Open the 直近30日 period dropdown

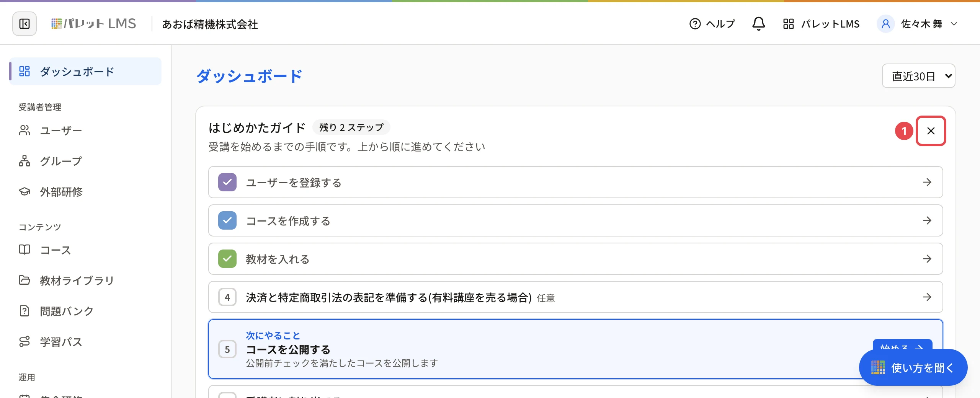tap(918, 76)
